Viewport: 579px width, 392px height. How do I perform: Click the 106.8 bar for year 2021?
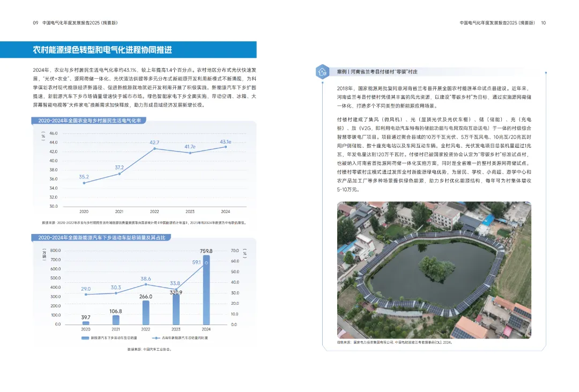(x=116, y=320)
